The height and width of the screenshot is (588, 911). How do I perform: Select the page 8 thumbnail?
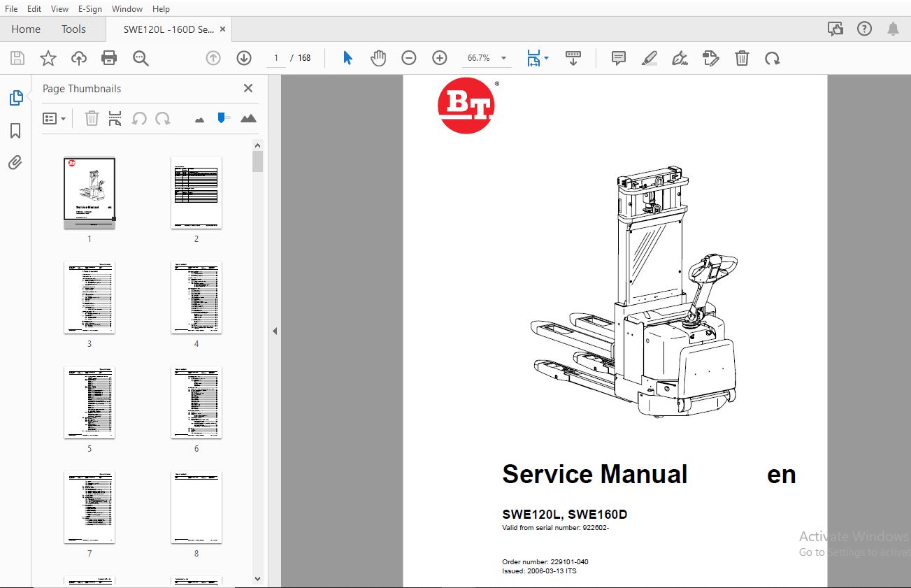(x=196, y=508)
